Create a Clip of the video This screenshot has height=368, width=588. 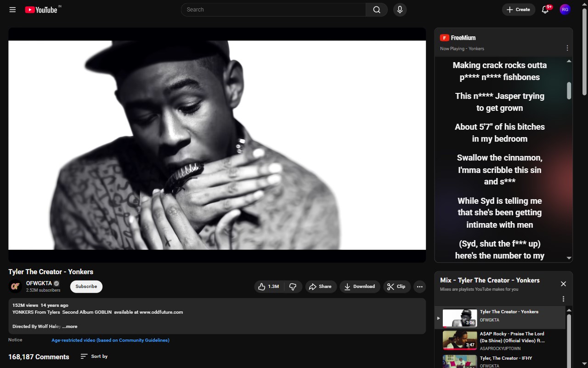pos(397,287)
